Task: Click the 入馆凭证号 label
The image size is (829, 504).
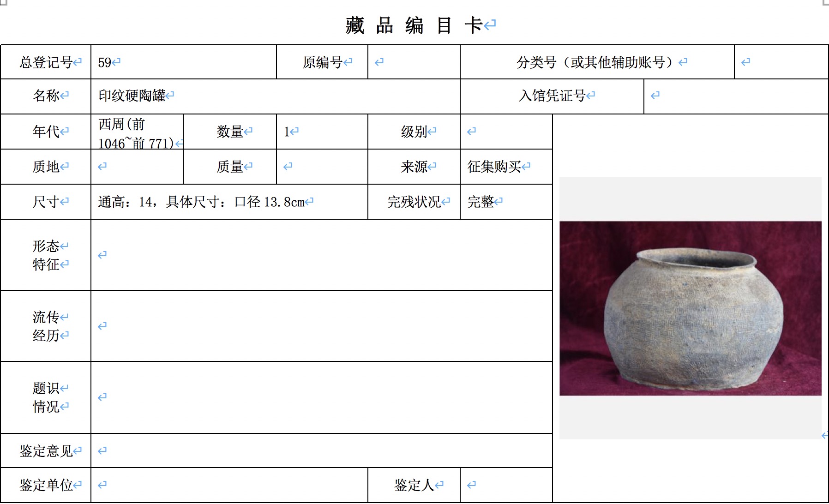Action: pyautogui.click(x=552, y=96)
